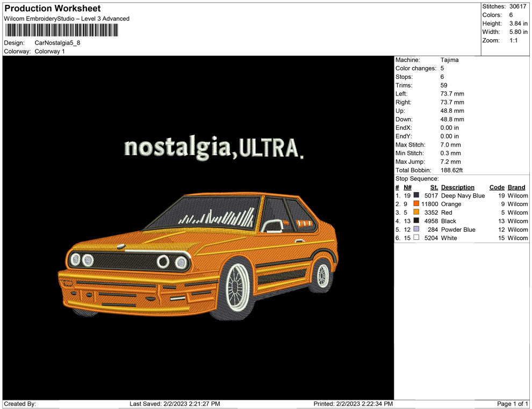Click the barcode under the worksheet title
532x409 pixels.
click(x=61, y=31)
